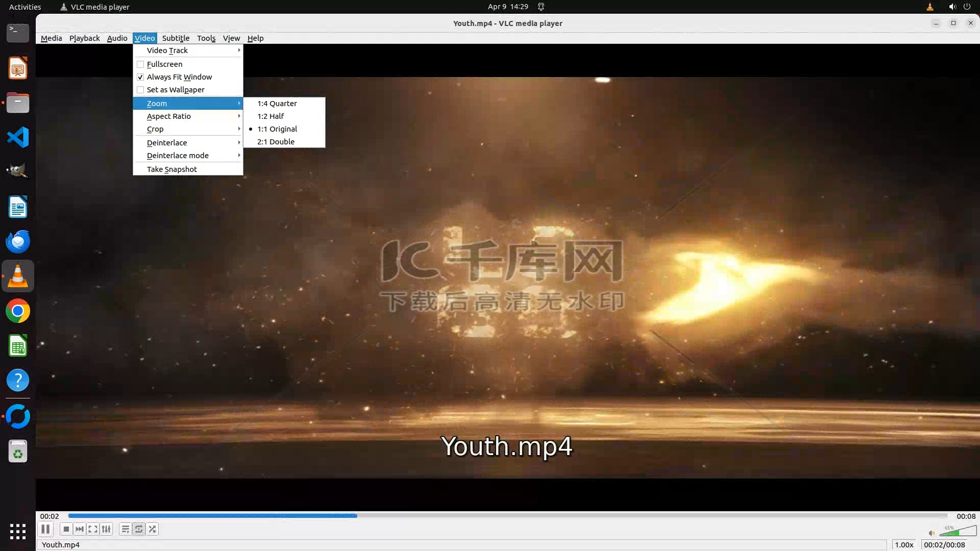Click the Stop playback button
This screenshot has height=551, width=980.
click(66, 529)
